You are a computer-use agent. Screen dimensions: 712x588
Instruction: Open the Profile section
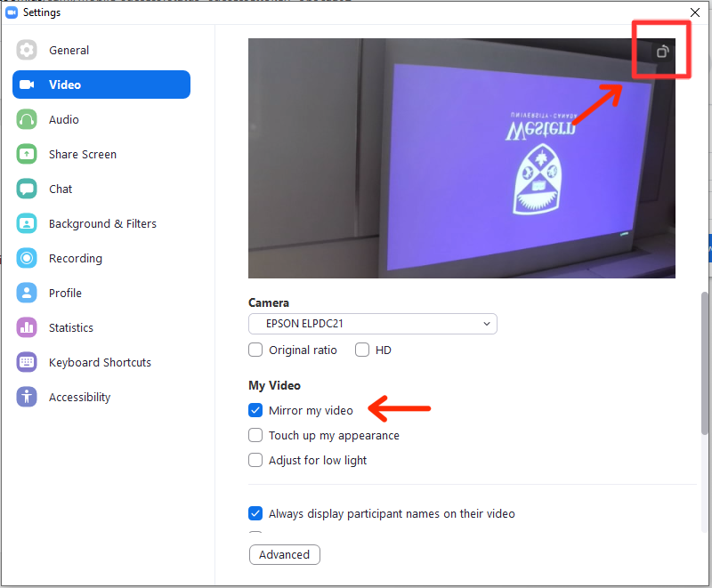pos(101,293)
